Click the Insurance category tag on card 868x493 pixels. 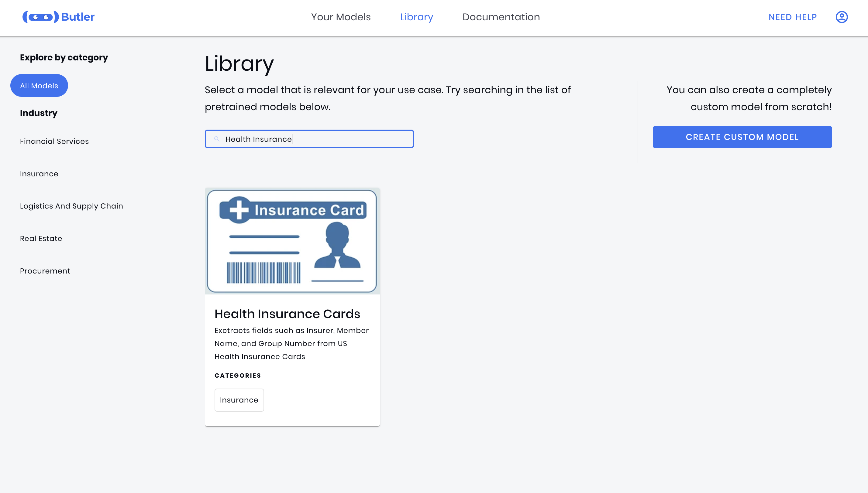tap(239, 400)
